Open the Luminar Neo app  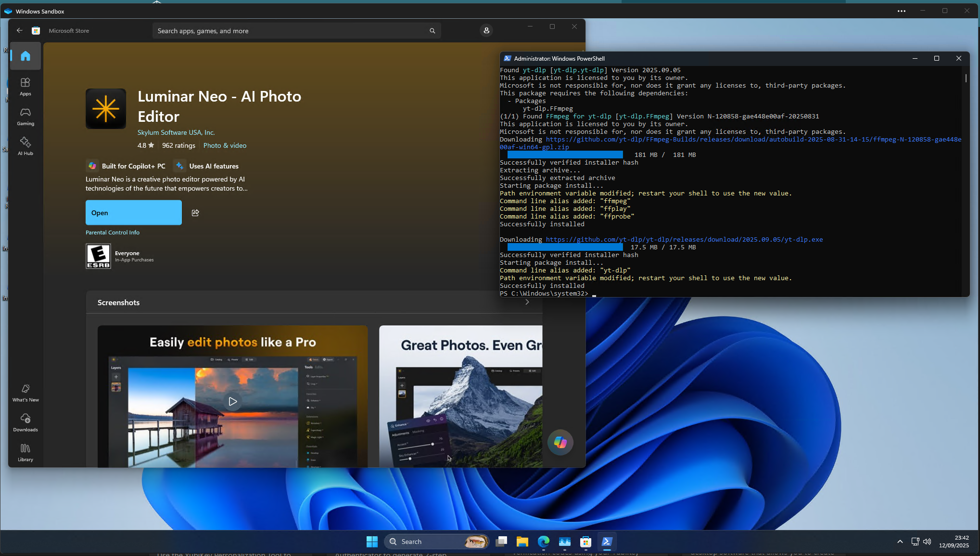coord(134,213)
